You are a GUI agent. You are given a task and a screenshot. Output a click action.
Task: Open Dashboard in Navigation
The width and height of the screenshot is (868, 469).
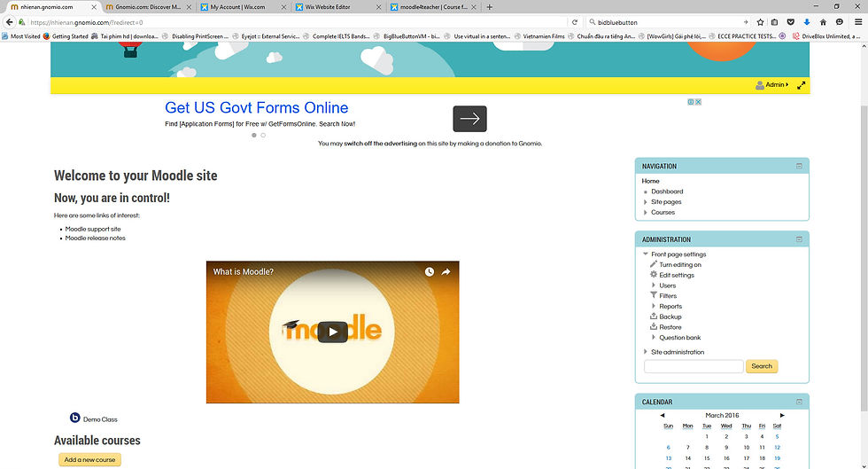[667, 192]
